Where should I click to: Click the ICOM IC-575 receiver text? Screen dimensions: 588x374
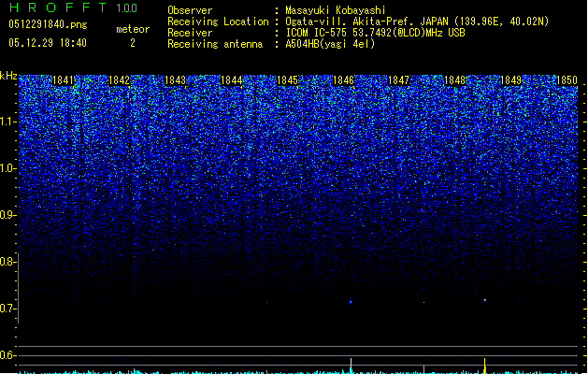point(375,33)
